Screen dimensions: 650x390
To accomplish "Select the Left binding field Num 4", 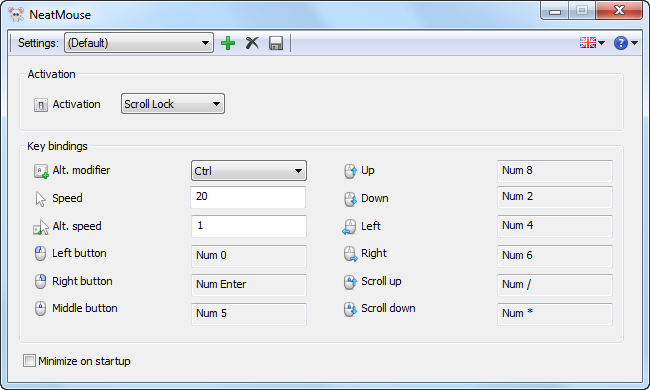I will coord(555,226).
